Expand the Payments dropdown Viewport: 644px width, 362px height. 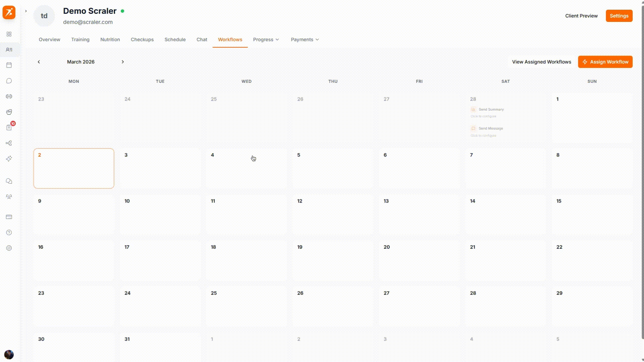[x=305, y=40]
